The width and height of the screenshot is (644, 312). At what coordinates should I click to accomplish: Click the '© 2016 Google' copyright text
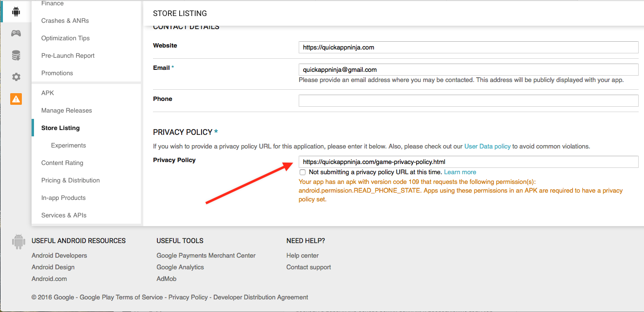coord(53,297)
